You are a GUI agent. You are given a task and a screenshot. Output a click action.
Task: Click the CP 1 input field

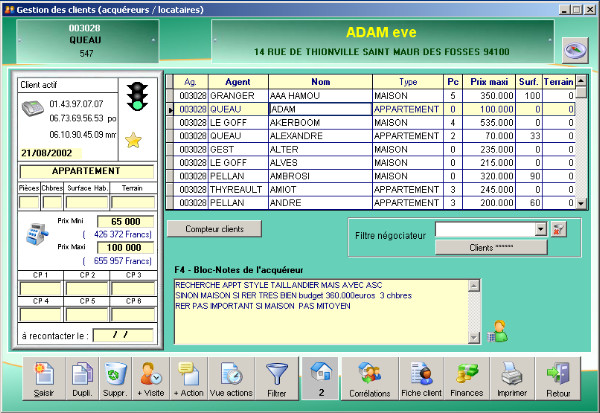[x=40, y=288]
